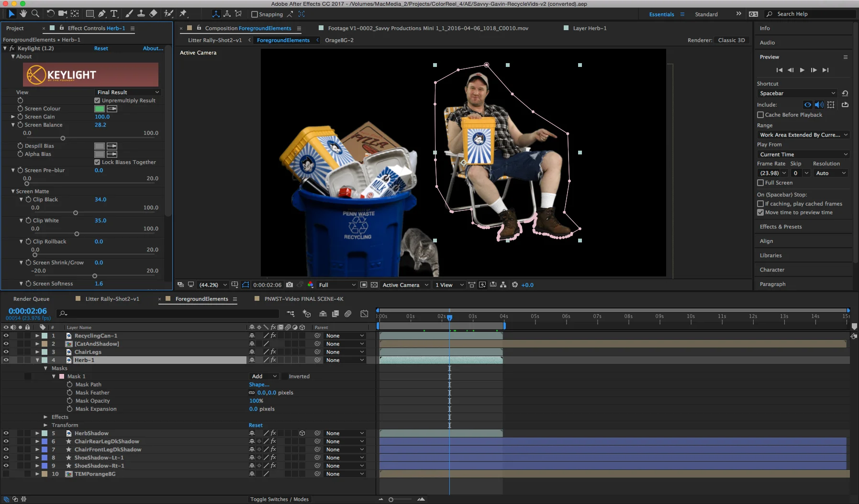Image resolution: width=859 pixels, height=504 pixels.
Task: Open the Standard workspace
Action: pyautogui.click(x=706, y=14)
